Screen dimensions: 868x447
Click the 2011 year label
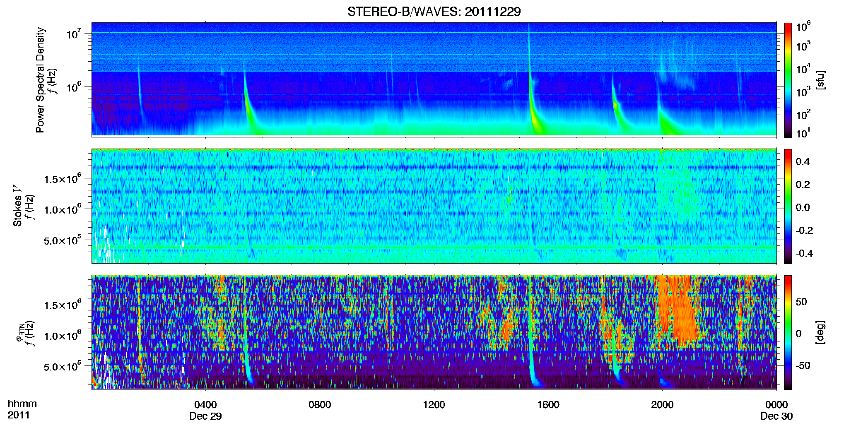tap(19, 415)
